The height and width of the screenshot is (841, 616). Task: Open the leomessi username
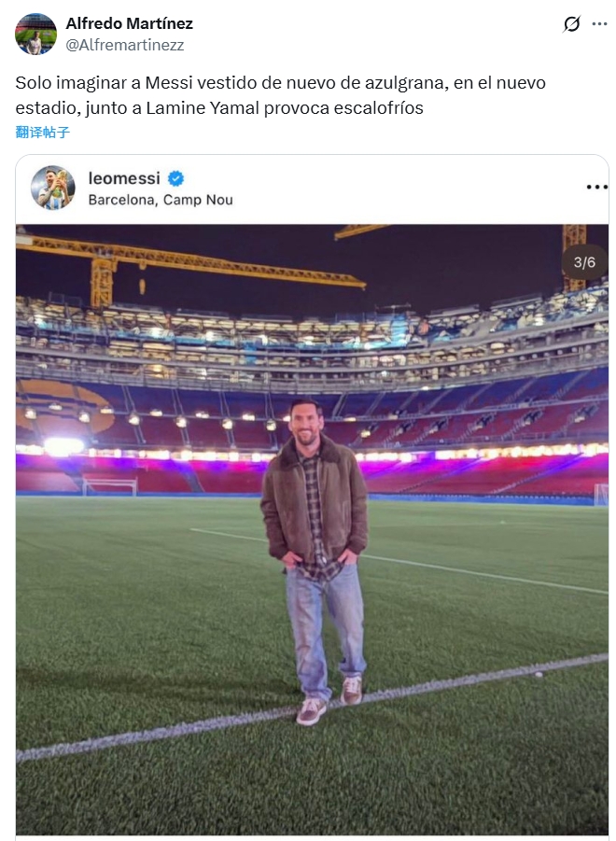[x=124, y=178]
